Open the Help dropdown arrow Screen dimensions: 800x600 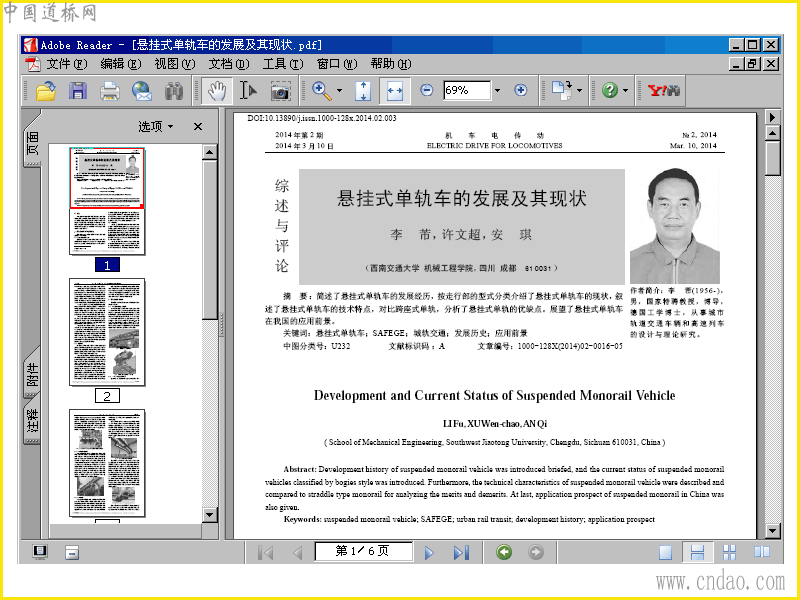626,91
